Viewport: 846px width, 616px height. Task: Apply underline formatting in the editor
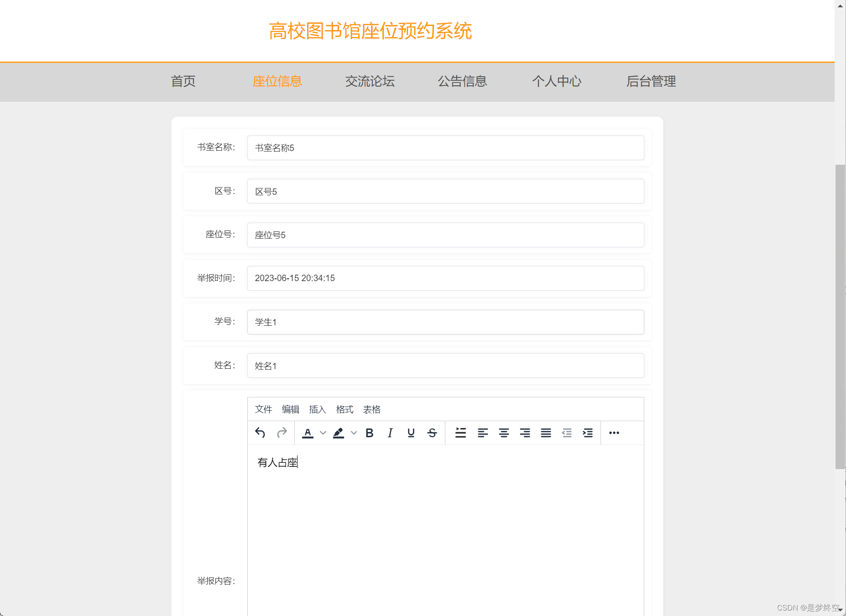coord(411,433)
